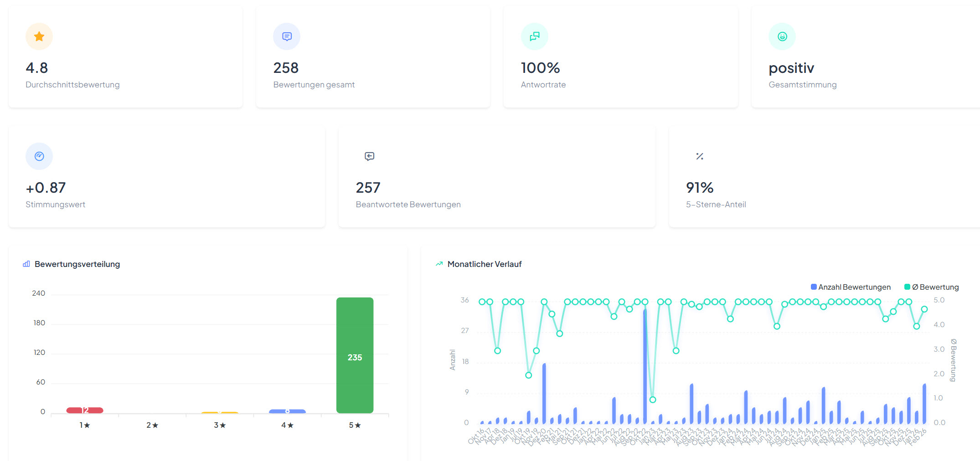Click the reply bubbles icon above 100%

[x=534, y=36]
